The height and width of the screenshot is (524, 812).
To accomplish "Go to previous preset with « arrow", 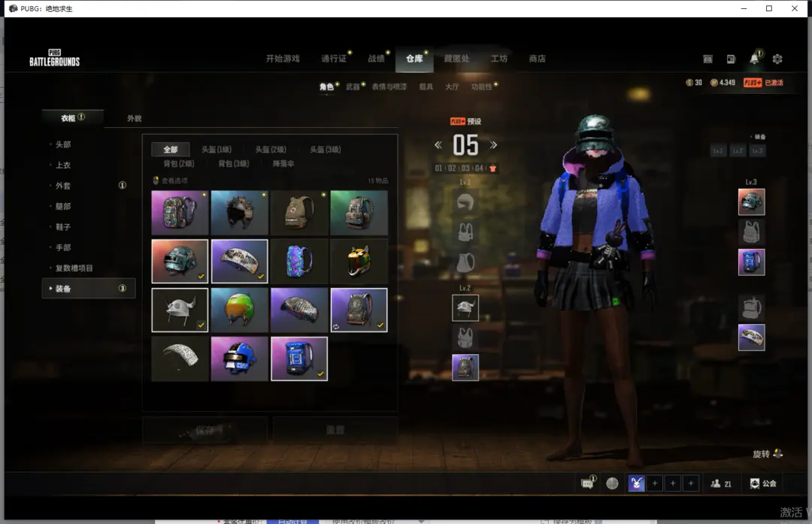I will (x=438, y=145).
